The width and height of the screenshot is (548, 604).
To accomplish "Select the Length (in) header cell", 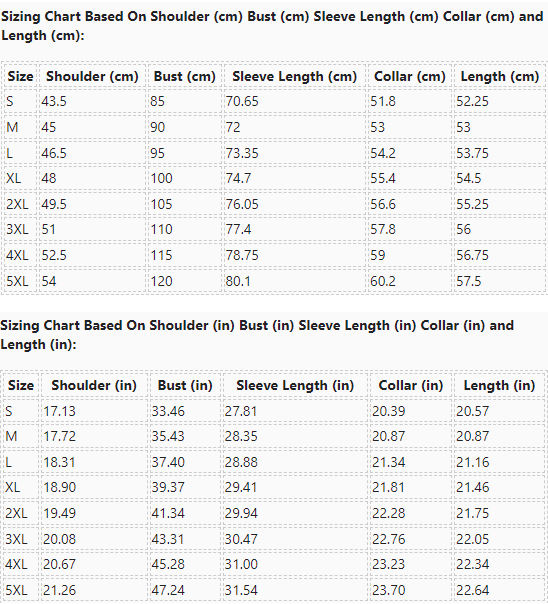I will (499, 385).
